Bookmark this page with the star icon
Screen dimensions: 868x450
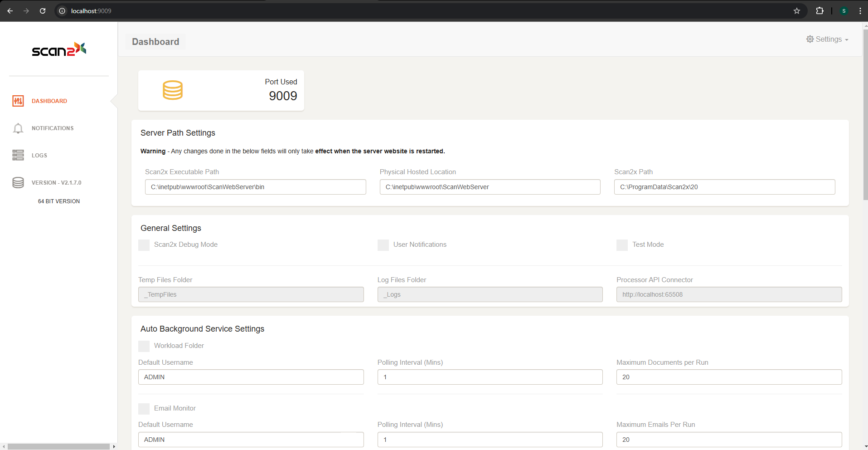[797, 11]
